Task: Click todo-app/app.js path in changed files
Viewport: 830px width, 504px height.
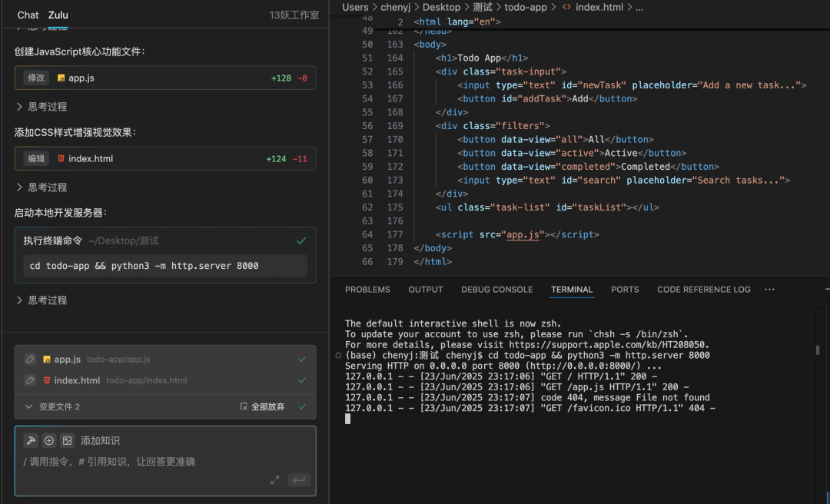Action: click(x=118, y=360)
